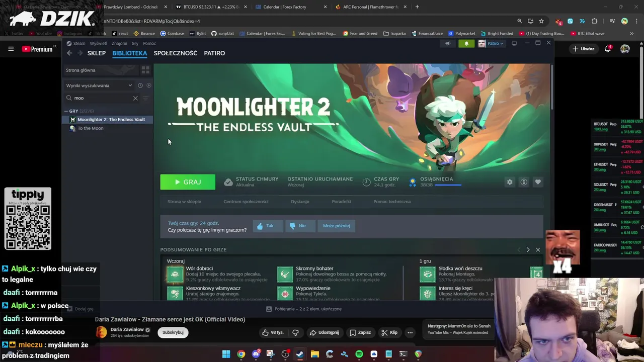Open Steam notifications green bell
This screenshot has width=644, height=362.
tap(466, 44)
